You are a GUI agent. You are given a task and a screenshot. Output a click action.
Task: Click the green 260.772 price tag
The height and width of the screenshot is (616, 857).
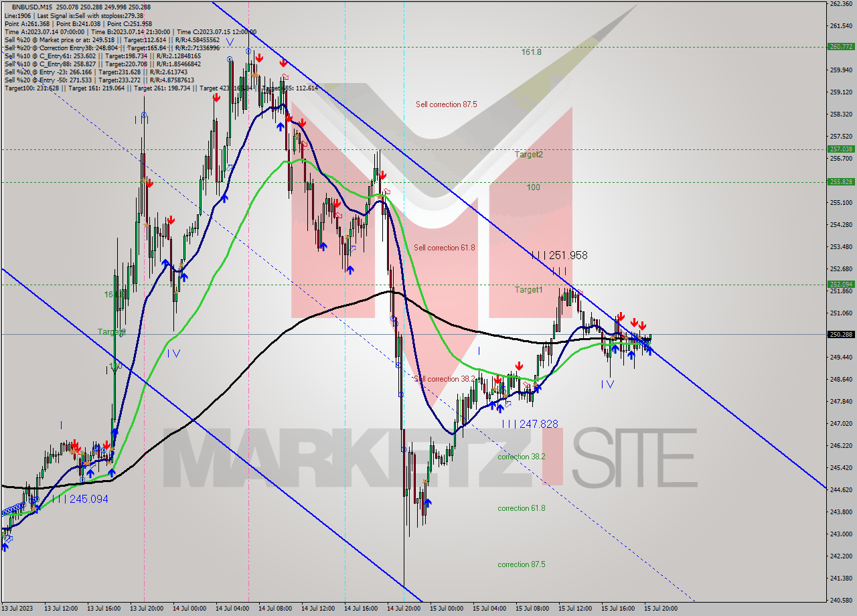tap(841, 47)
